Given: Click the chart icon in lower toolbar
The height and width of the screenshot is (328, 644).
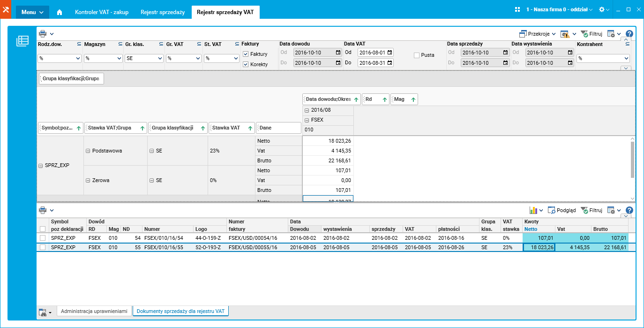Looking at the screenshot, I should (x=533, y=210).
